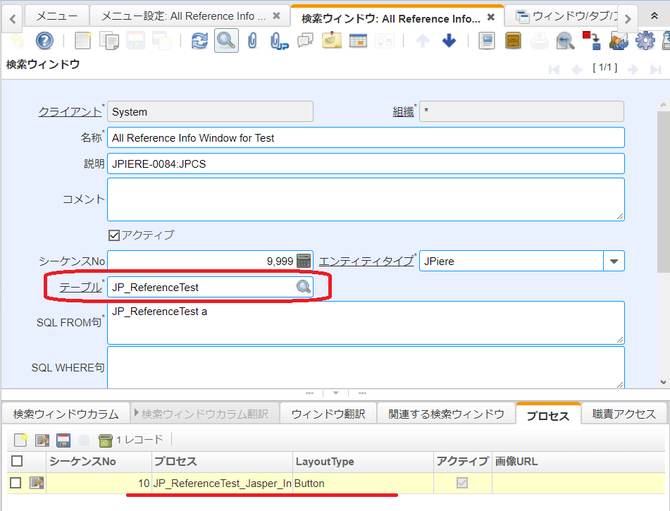The image size is (670, 511).
Task: Open the Help icon in toolbar
Action: point(44,41)
